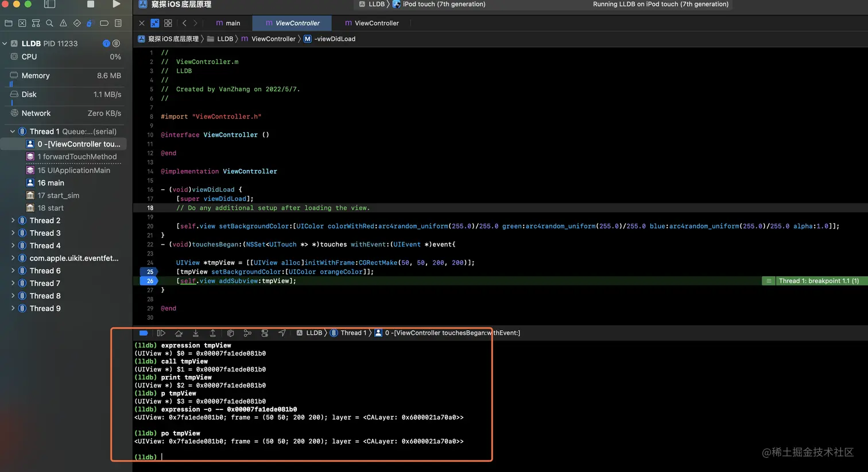Disable the breakpoint on line 26
The width and height of the screenshot is (868, 472).
click(x=150, y=281)
